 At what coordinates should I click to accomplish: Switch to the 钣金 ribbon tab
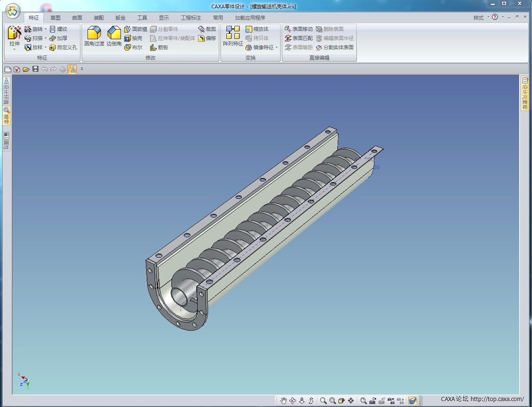coord(120,18)
